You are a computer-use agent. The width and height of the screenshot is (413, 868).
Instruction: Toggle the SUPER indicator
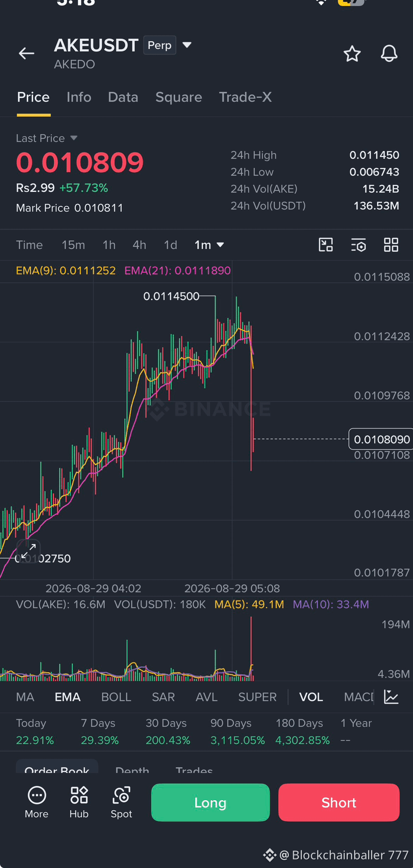tap(257, 697)
